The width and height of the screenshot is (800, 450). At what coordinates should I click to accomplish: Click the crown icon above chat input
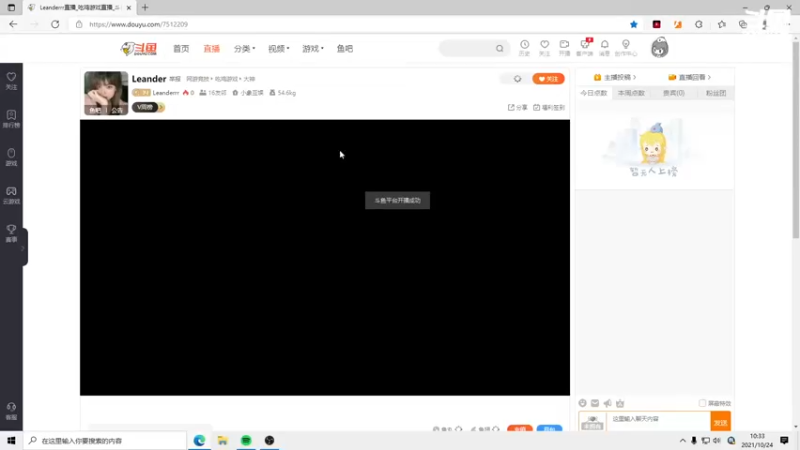click(620, 403)
